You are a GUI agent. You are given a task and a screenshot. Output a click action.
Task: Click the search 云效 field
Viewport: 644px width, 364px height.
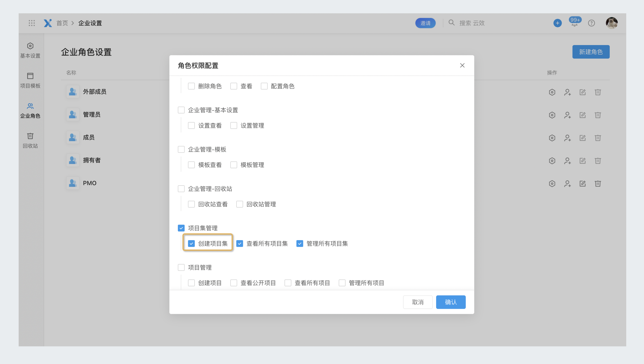tap(472, 23)
